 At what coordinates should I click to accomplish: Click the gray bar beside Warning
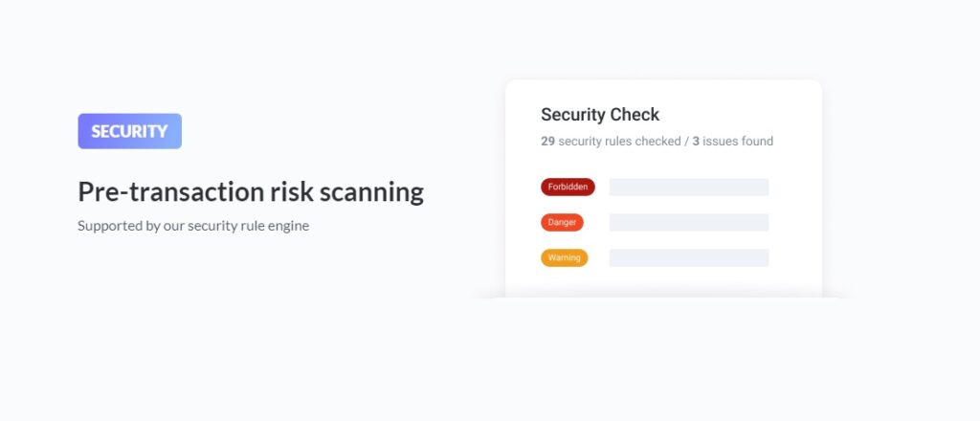688,257
